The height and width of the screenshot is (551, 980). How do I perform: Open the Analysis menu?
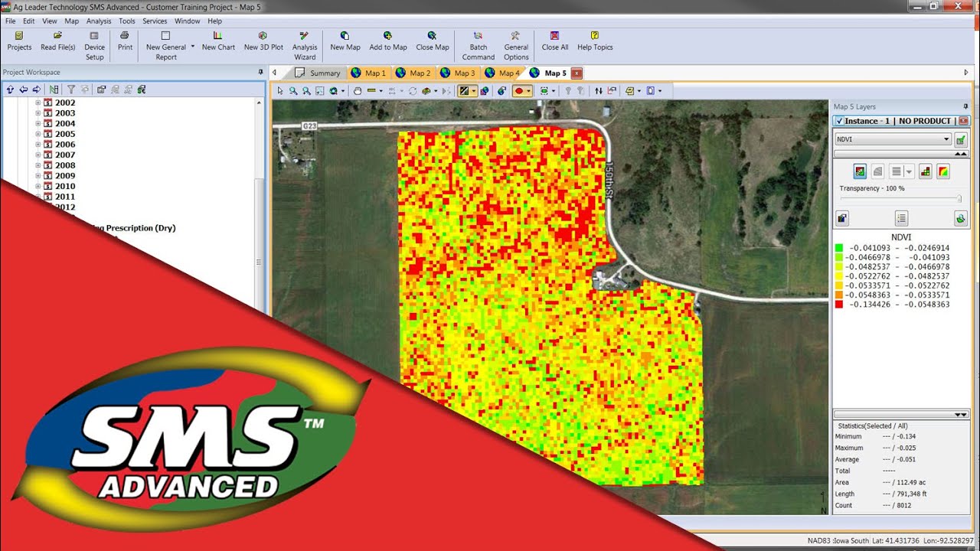(x=99, y=21)
